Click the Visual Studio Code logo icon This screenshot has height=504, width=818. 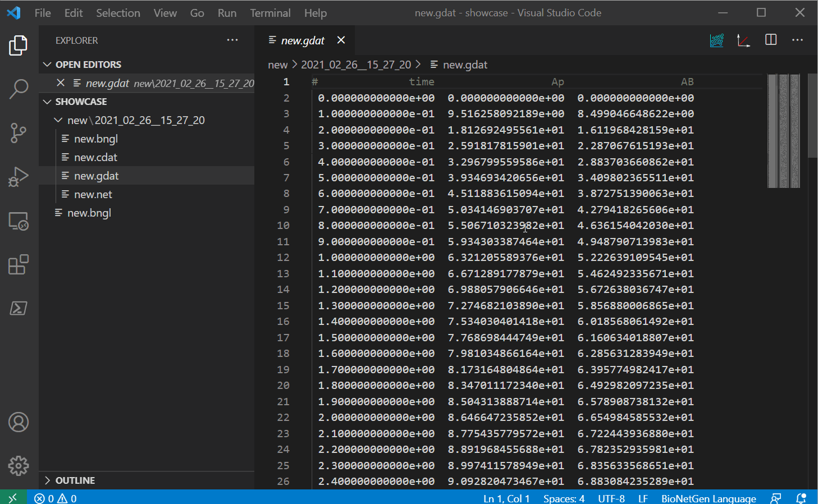coord(13,12)
